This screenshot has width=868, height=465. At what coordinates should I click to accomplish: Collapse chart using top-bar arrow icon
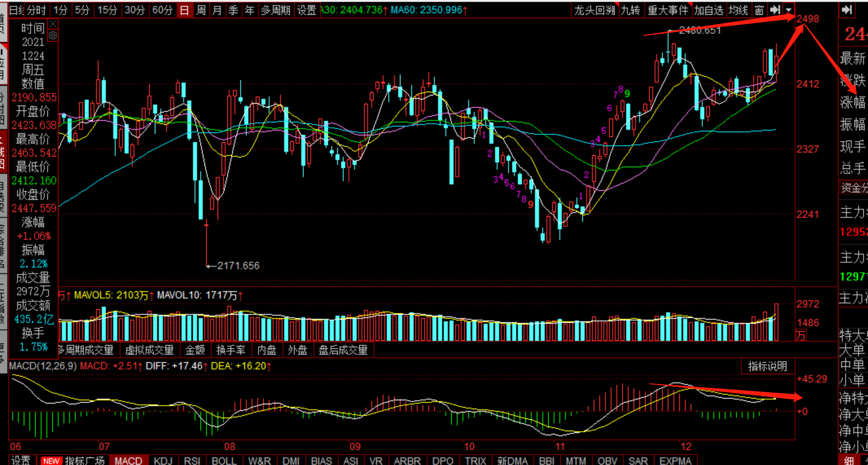(x=776, y=10)
